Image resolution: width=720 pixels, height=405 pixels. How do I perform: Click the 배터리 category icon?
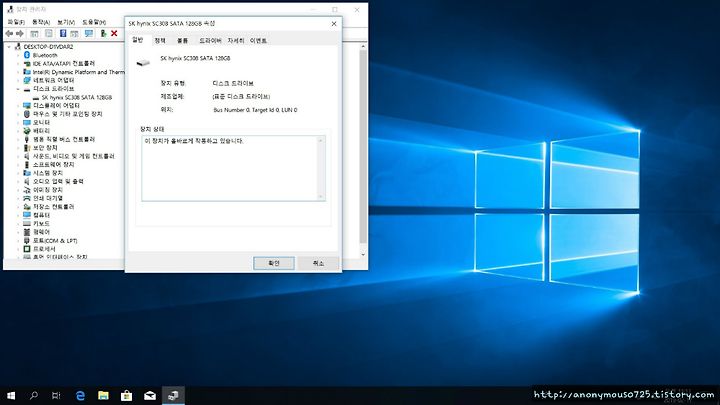click(x=27, y=131)
